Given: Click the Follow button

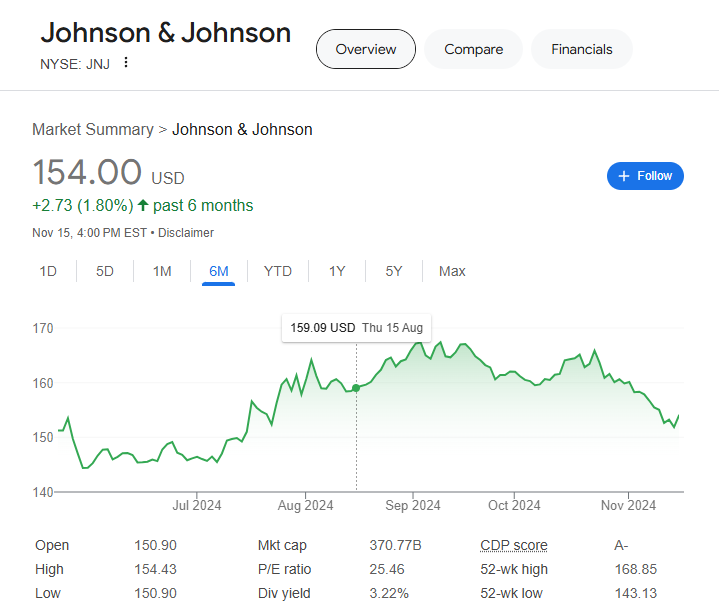Looking at the screenshot, I should [x=645, y=176].
